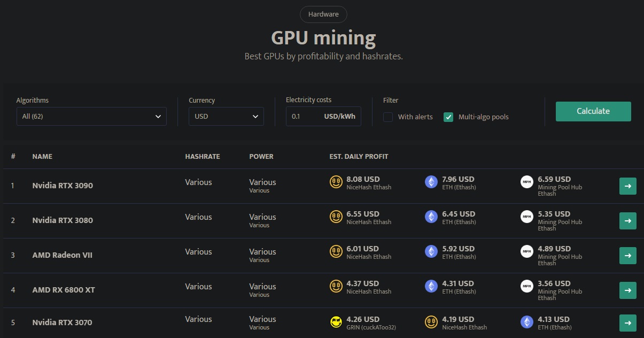Click the 7.96 USD profit value

(458, 179)
